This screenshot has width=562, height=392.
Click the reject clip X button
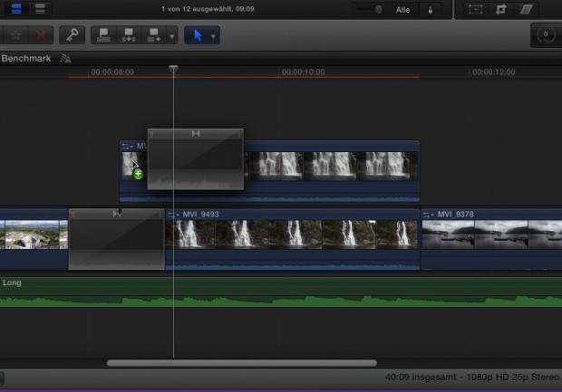coord(41,35)
